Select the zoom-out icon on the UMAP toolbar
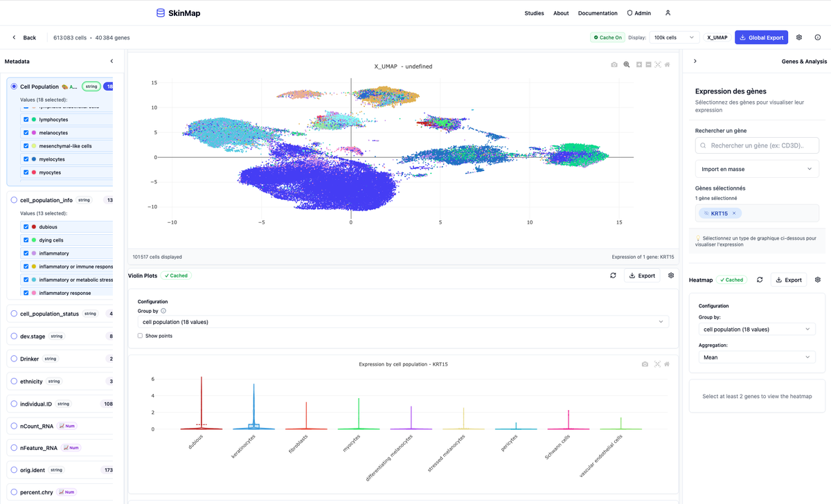Viewport: 831px width, 504px height. (648, 64)
